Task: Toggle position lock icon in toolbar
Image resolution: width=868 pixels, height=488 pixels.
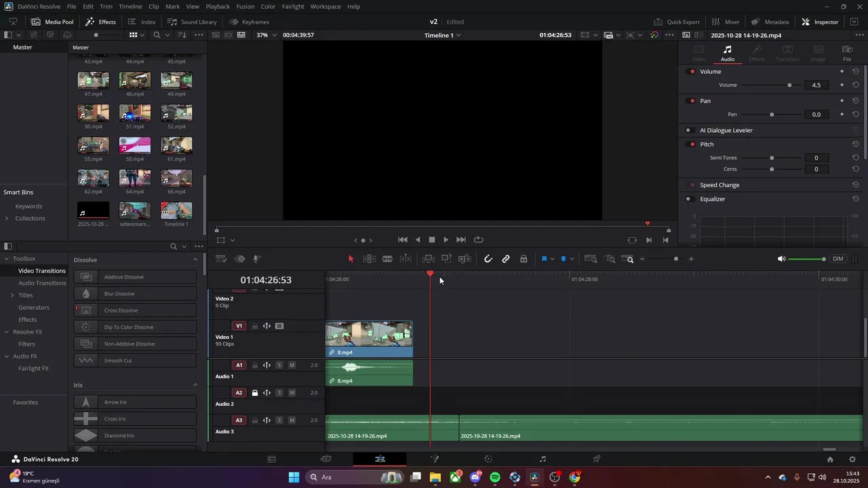Action: point(524,259)
